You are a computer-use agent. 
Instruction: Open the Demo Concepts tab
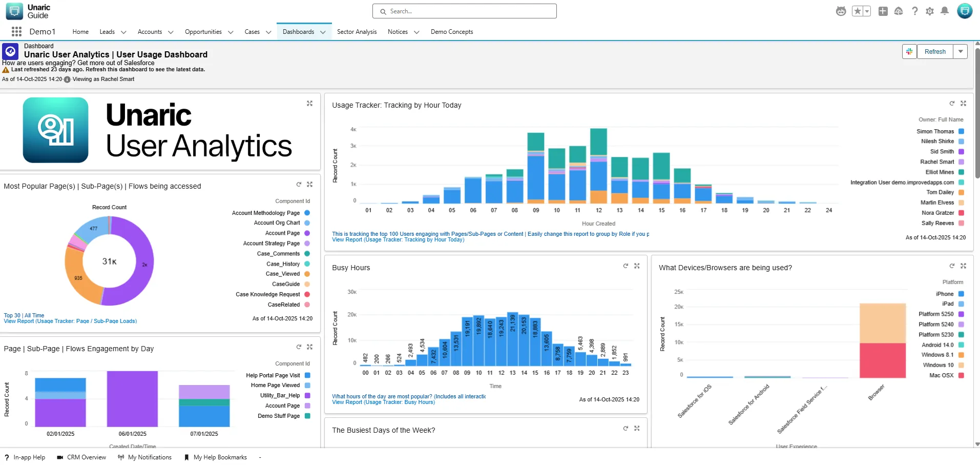tap(452, 32)
